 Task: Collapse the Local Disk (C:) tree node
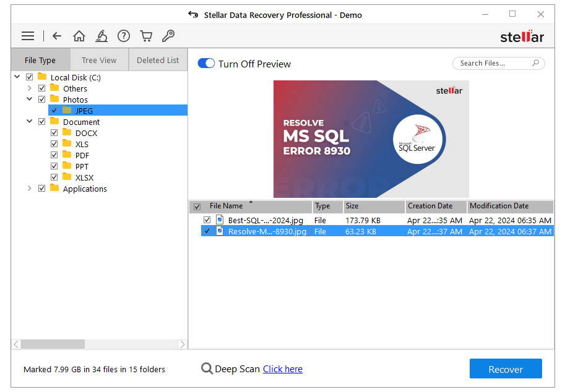tap(17, 77)
